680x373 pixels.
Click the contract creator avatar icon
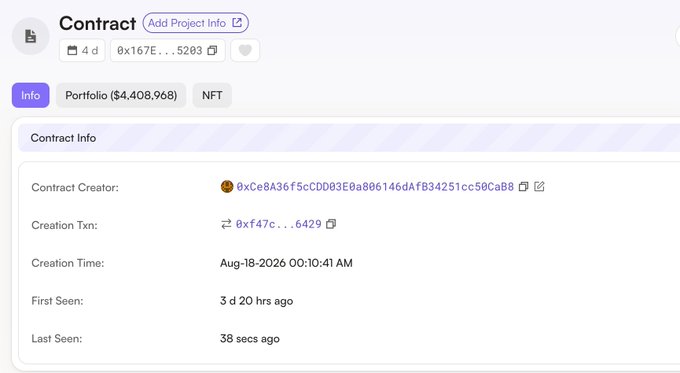point(227,187)
